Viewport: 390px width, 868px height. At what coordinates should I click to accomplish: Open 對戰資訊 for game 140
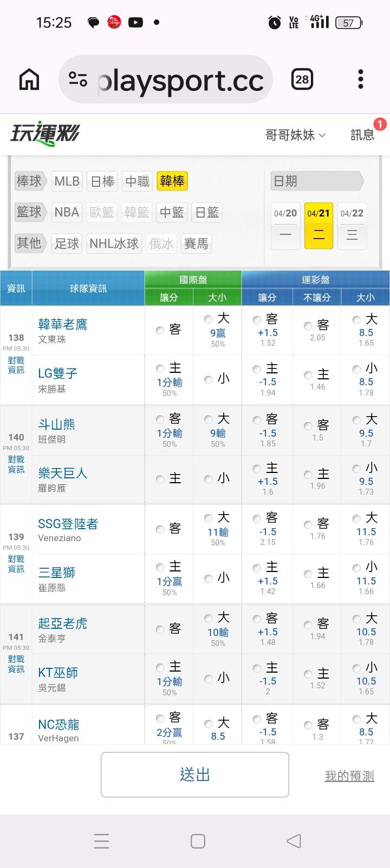[x=16, y=465]
